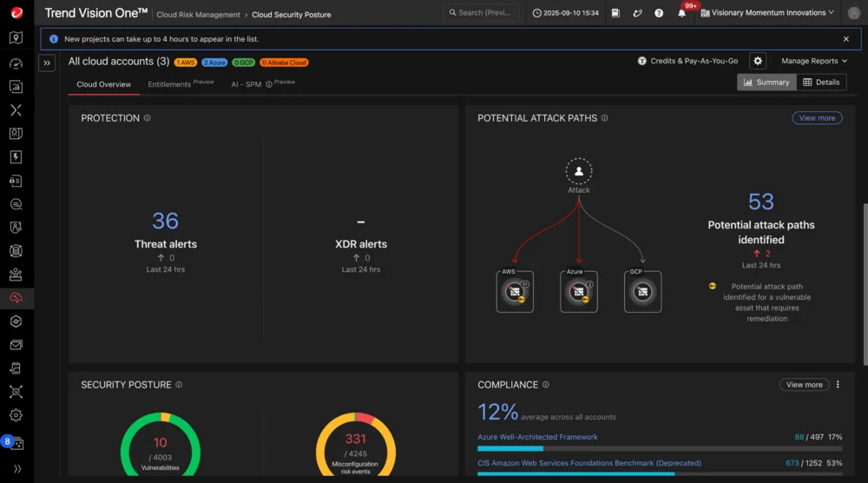Click the Protection info icon
The width and height of the screenshot is (868, 483).
pos(147,118)
